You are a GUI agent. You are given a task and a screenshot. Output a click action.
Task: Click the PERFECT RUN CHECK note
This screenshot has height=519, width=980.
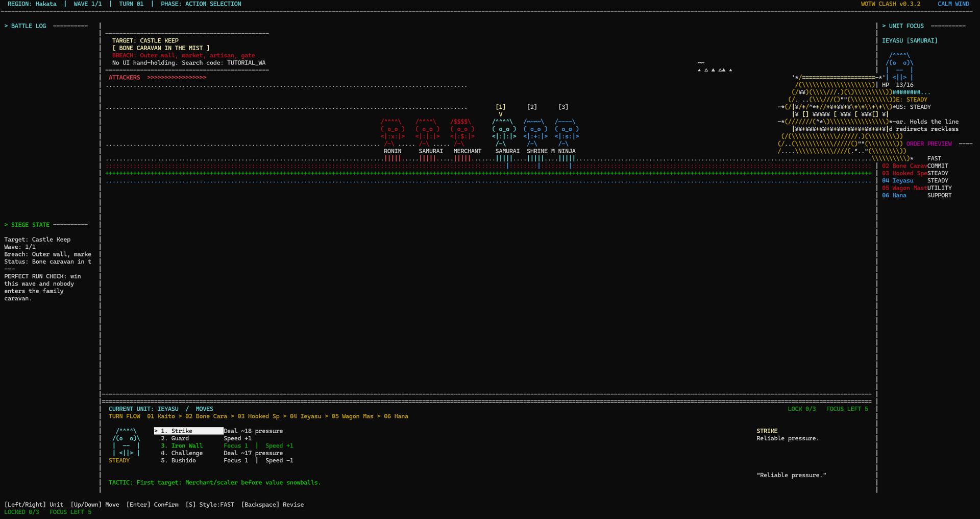(42, 288)
